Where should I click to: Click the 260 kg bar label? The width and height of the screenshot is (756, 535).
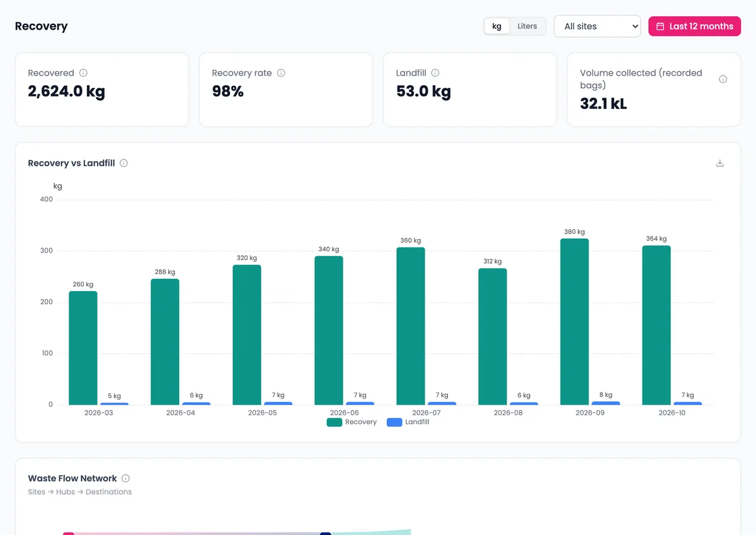pyautogui.click(x=83, y=284)
